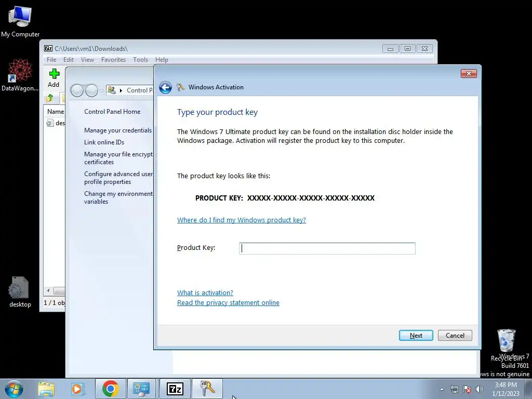Open the 'What is activation?' link

pos(205,292)
